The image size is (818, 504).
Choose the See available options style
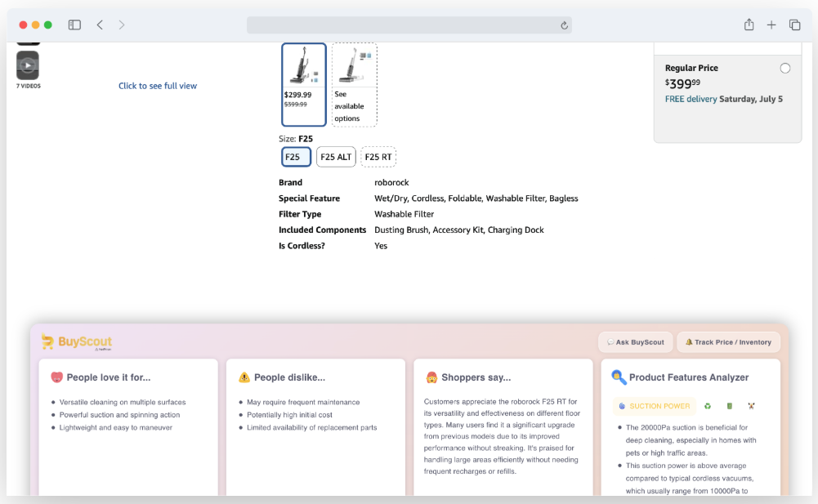pyautogui.click(x=354, y=84)
